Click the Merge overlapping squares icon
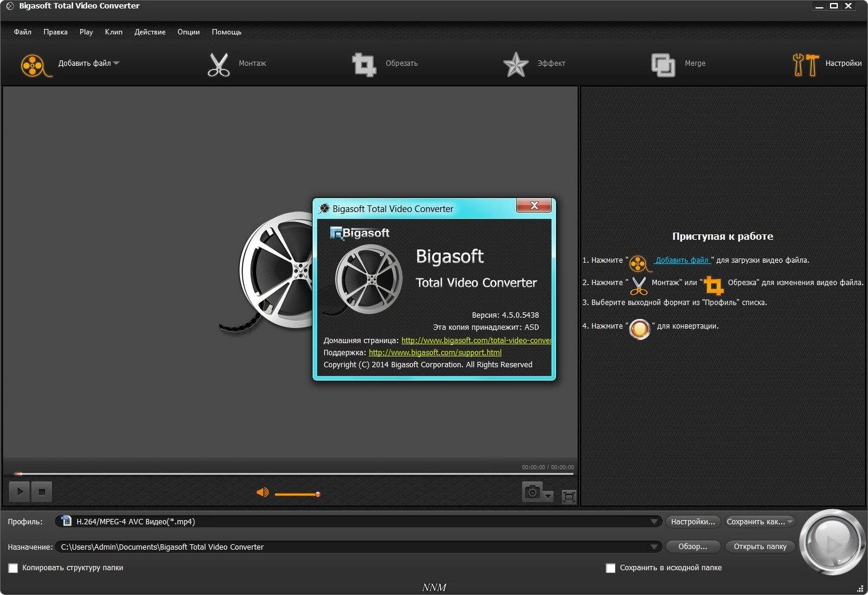This screenshot has height=595, width=868. pyautogui.click(x=663, y=65)
